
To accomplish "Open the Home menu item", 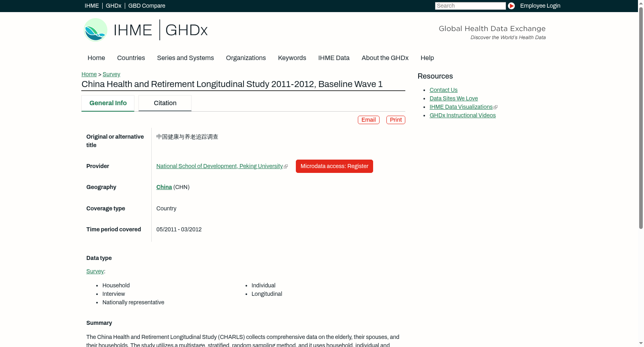I will pyautogui.click(x=96, y=58).
